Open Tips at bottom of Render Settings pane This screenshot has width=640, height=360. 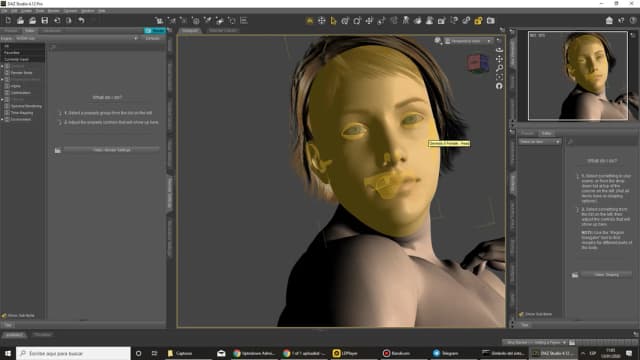pos(7,325)
